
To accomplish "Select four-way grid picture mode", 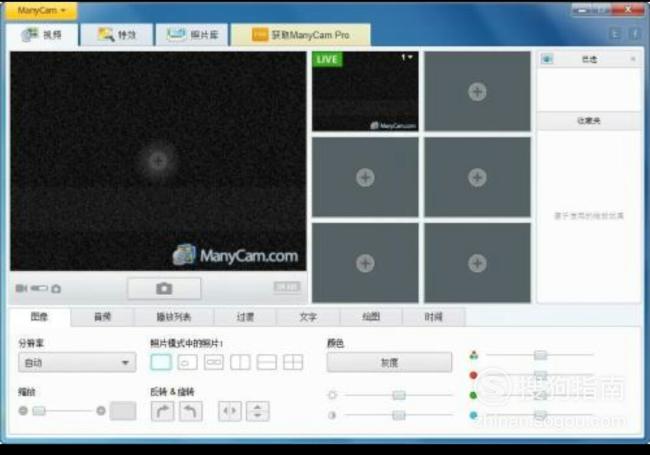I will [x=293, y=362].
